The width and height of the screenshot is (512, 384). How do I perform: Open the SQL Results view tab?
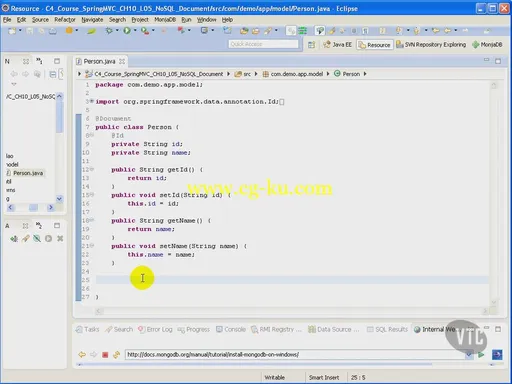pyautogui.click(x=387, y=329)
